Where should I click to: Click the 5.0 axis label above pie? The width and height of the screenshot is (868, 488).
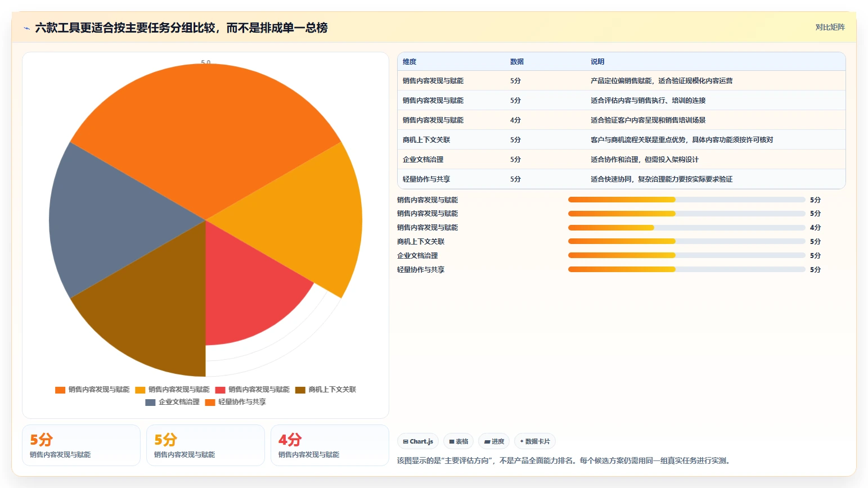click(x=206, y=62)
